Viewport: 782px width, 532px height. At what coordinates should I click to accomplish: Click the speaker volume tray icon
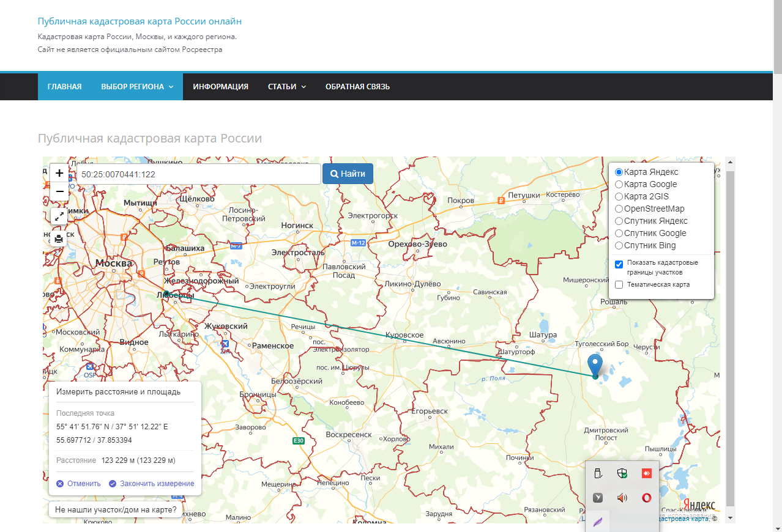622,498
